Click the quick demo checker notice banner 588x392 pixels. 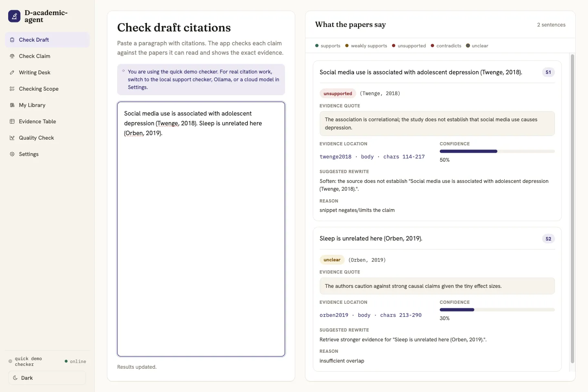(201, 80)
